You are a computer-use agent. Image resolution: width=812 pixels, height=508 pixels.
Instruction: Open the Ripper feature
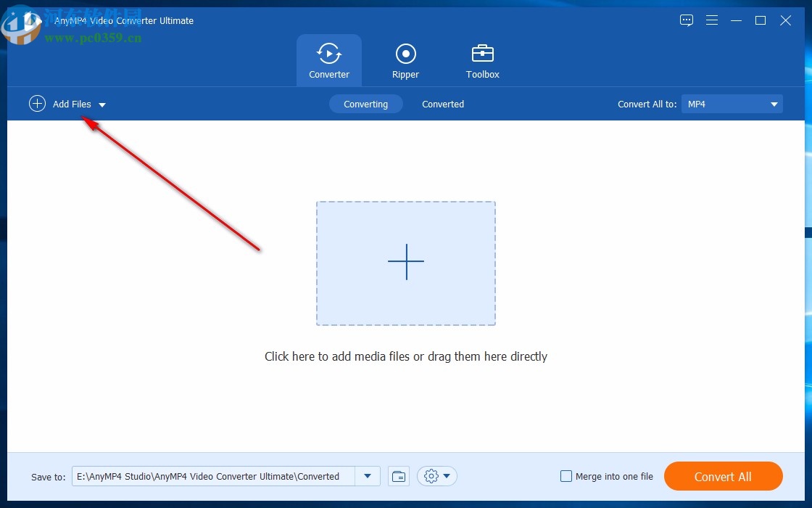(x=405, y=60)
